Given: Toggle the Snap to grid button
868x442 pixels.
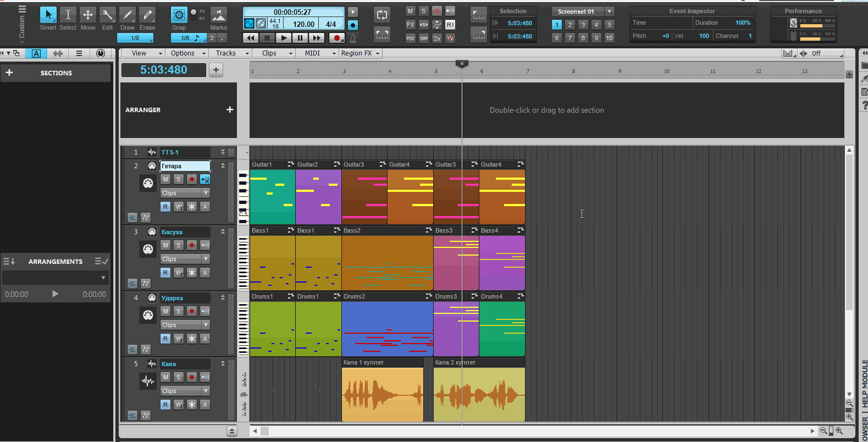Looking at the screenshot, I should coord(179,15).
